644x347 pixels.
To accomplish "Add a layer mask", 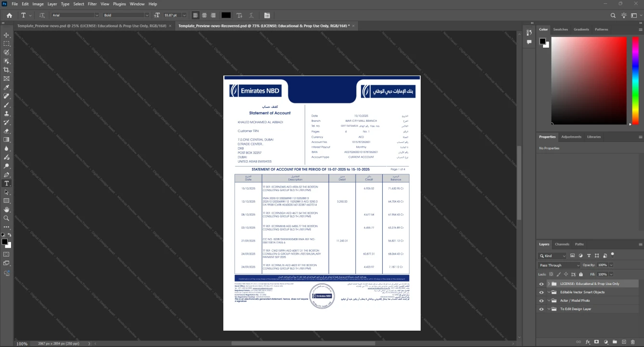I will pyautogui.click(x=597, y=342).
